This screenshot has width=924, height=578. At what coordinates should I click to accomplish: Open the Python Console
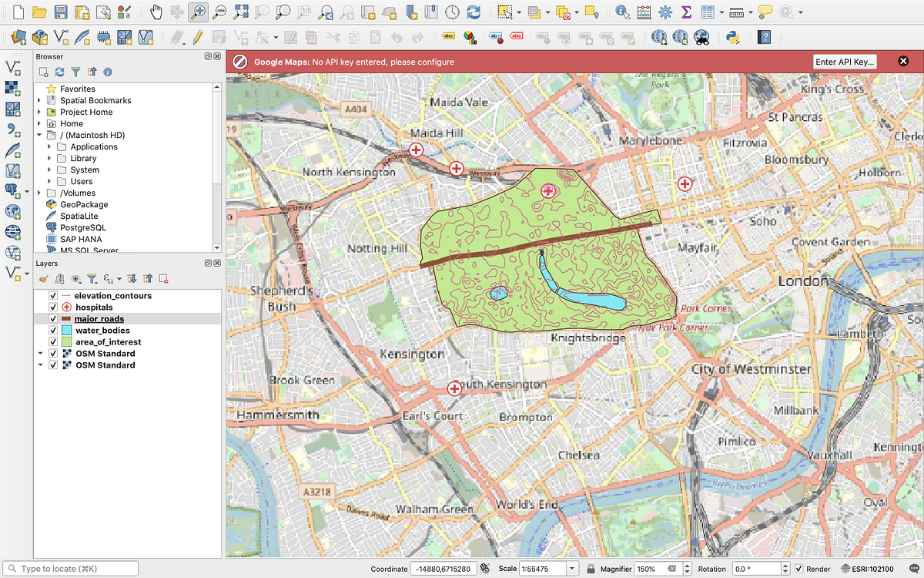(x=732, y=35)
